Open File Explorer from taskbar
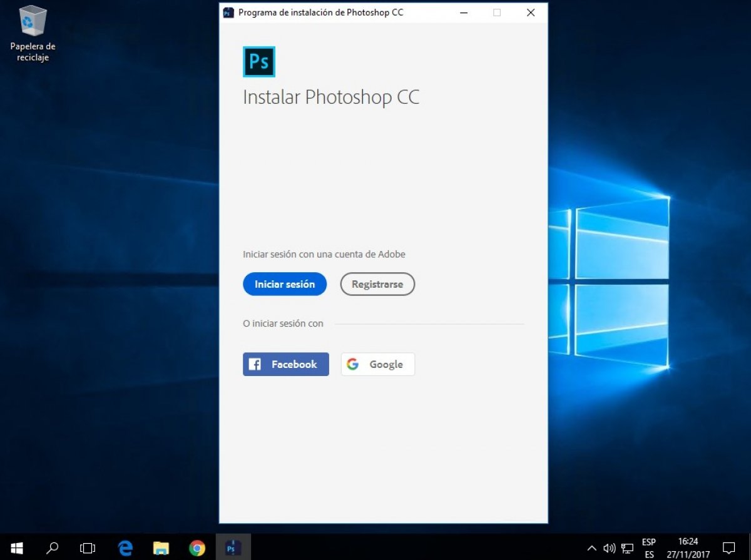This screenshot has height=560, width=751. [x=161, y=548]
